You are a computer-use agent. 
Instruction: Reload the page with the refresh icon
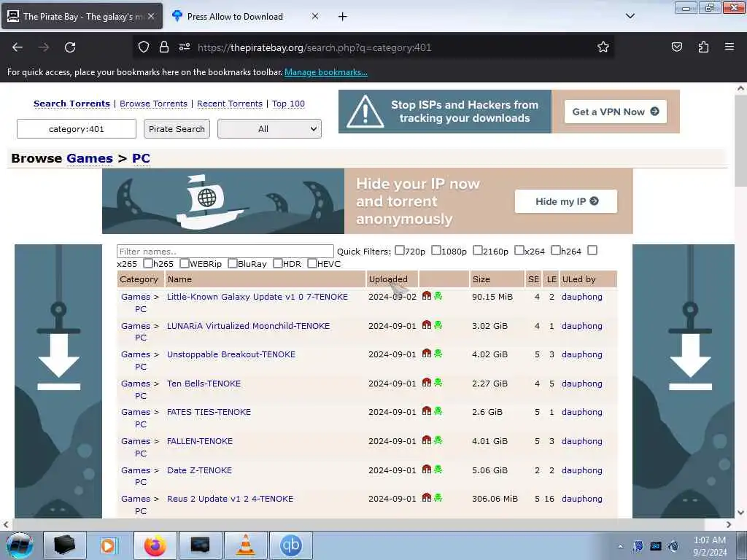pos(70,47)
